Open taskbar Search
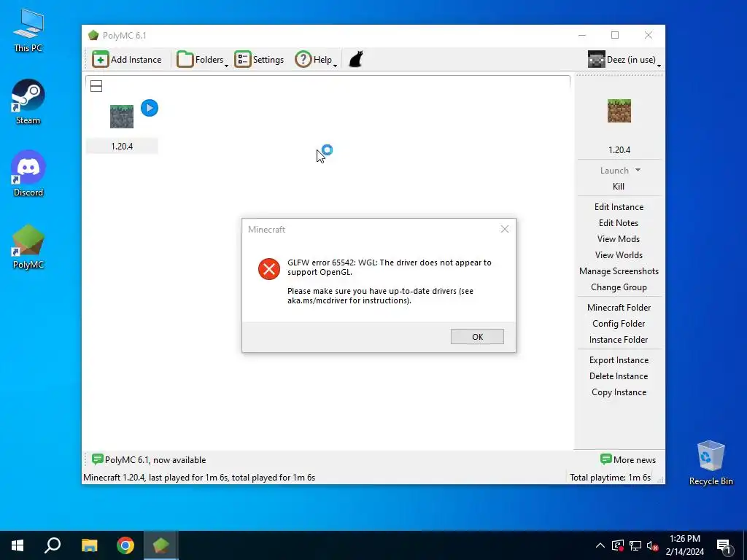747x560 pixels. (53, 545)
